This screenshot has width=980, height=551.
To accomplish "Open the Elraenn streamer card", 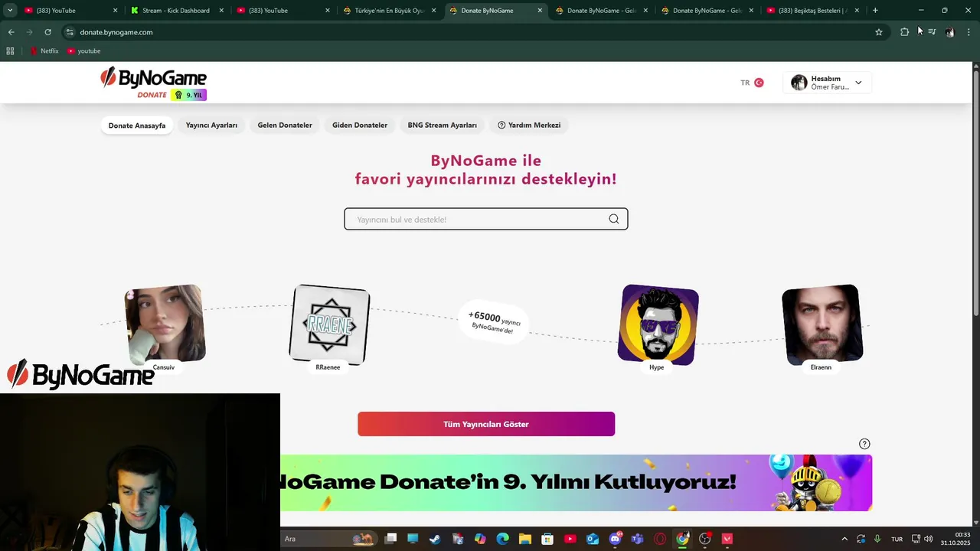I will 822,328.
